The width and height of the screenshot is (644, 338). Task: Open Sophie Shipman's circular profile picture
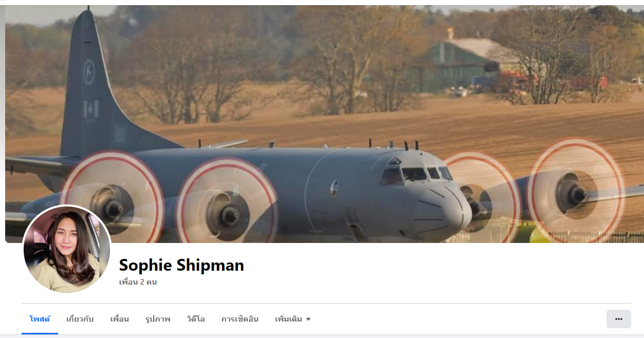click(67, 249)
